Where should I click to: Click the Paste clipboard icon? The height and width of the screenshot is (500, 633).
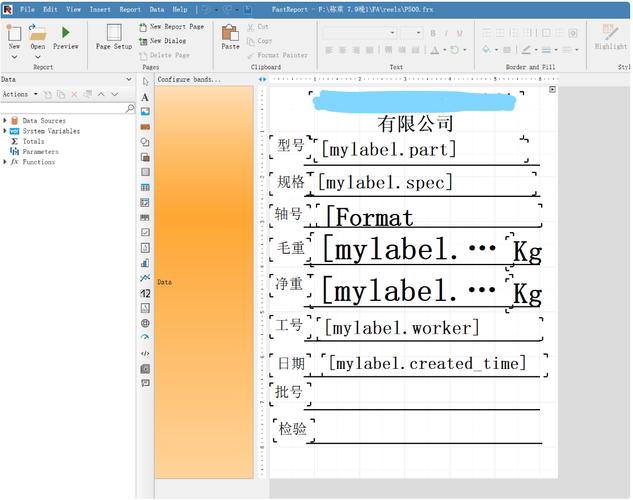click(230, 34)
